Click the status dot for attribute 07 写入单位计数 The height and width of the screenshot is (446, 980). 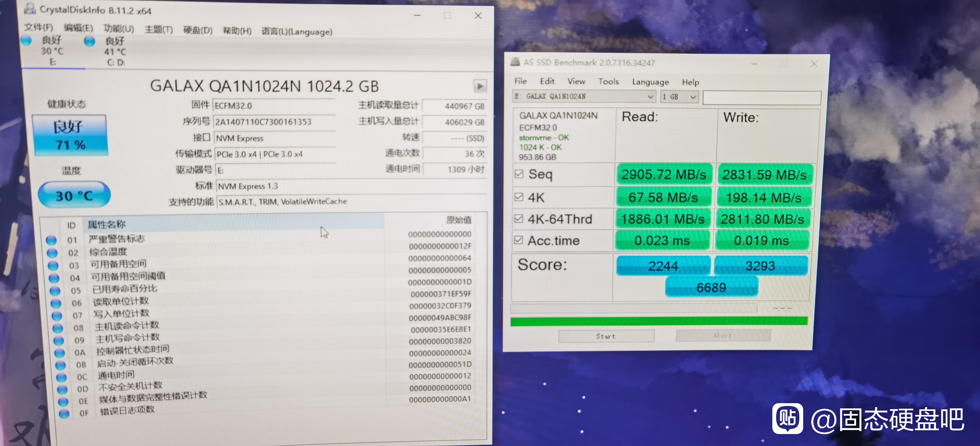57,316
